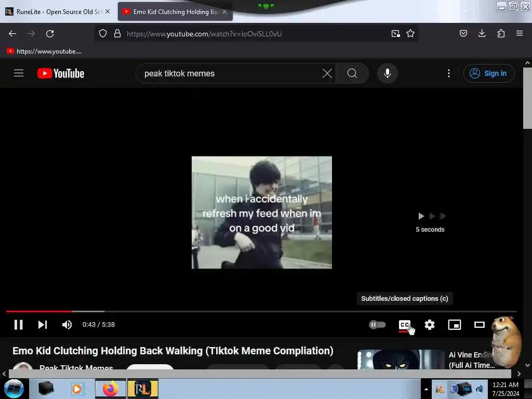Screen dimensions: 532x399
Task: Open video settings gear
Action: (430, 325)
